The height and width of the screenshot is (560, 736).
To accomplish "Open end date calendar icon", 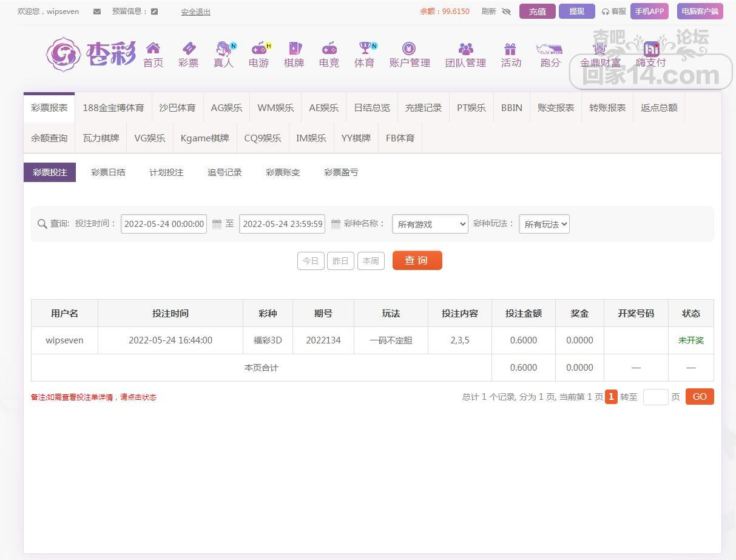I will 336,224.
